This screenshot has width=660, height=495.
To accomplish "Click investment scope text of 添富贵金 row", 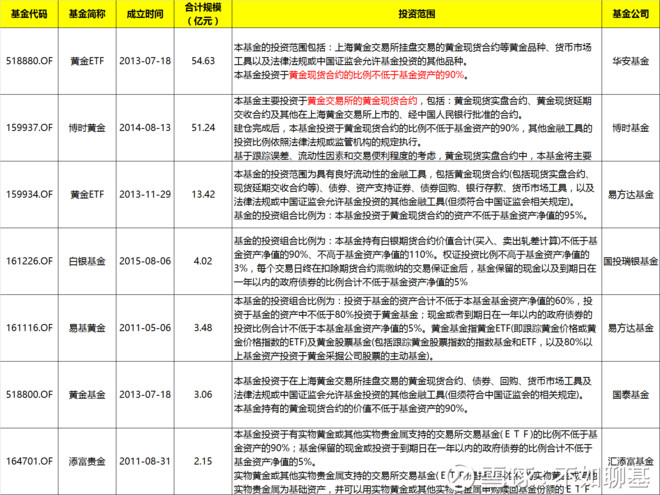I will click(x=415, y=461).
